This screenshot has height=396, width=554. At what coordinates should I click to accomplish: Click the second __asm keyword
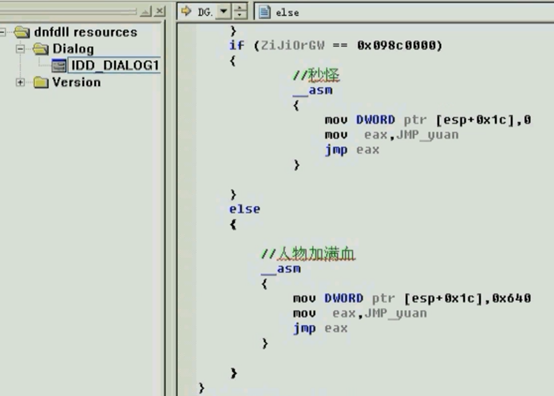pyautogui.click(x=281, y=269)
